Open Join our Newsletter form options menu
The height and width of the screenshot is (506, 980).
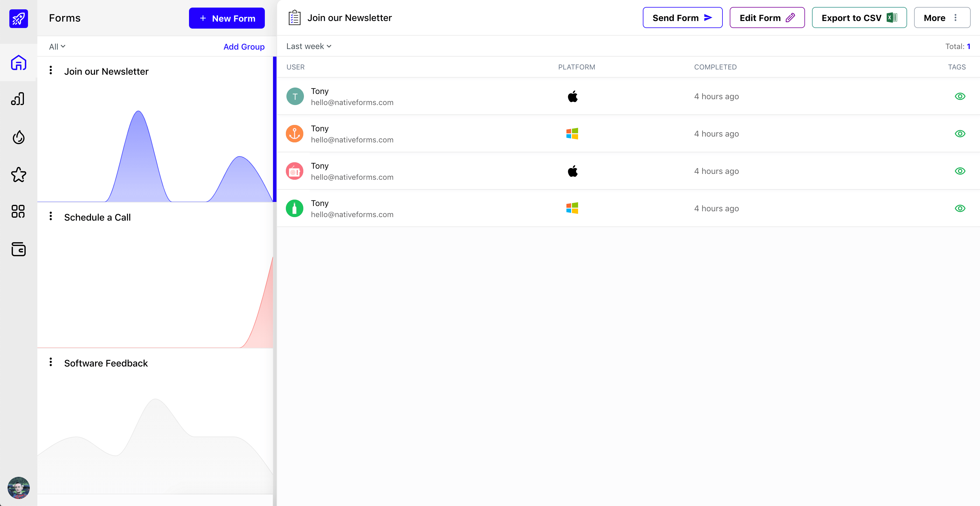(x=51, y=70)
